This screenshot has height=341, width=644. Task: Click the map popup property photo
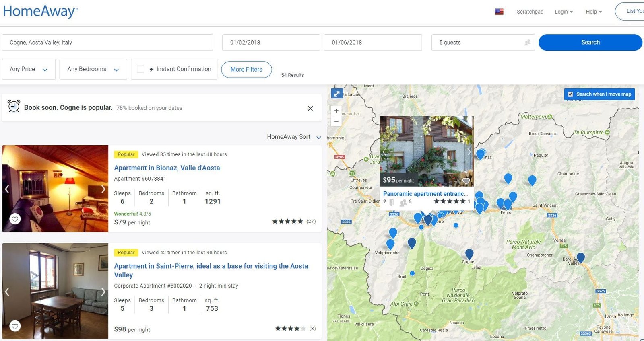[x=427, y=151]
